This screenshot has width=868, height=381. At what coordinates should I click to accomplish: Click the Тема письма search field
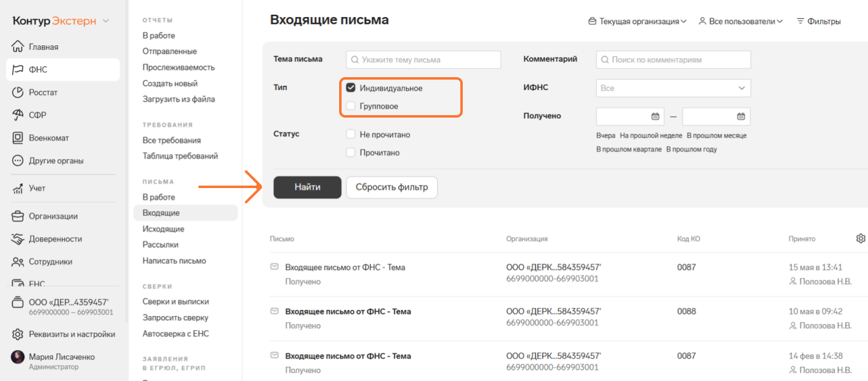[x=424, y=60]
